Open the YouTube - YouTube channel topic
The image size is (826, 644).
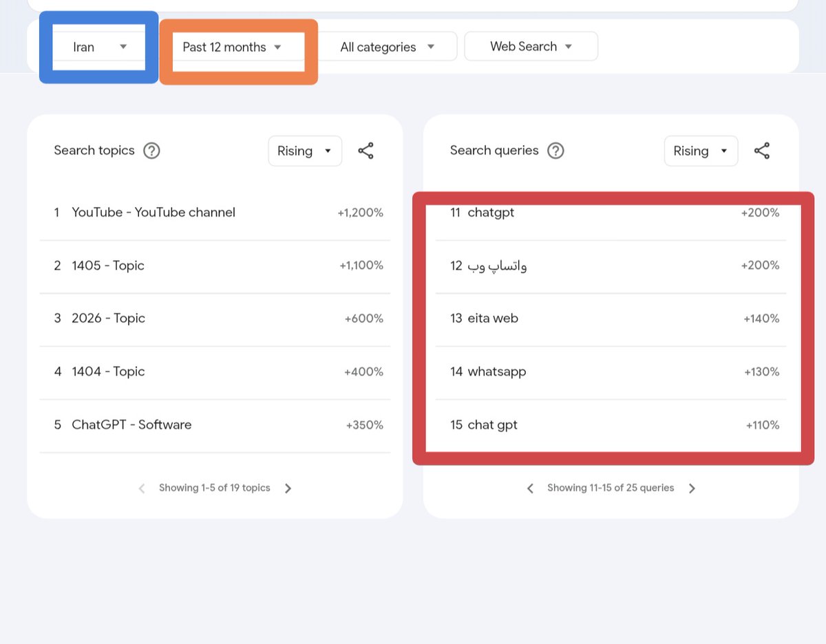[x=215, y=213]
